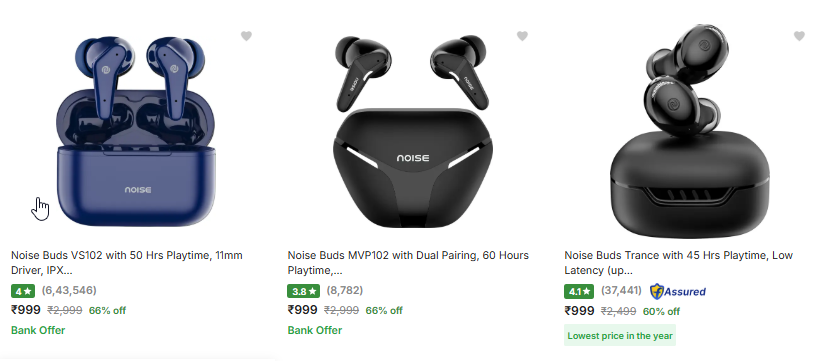This screenshot has width=835, height=361.
Task: Click Bank Offer under Noise Buds VS102
Action: coord(38,330)
